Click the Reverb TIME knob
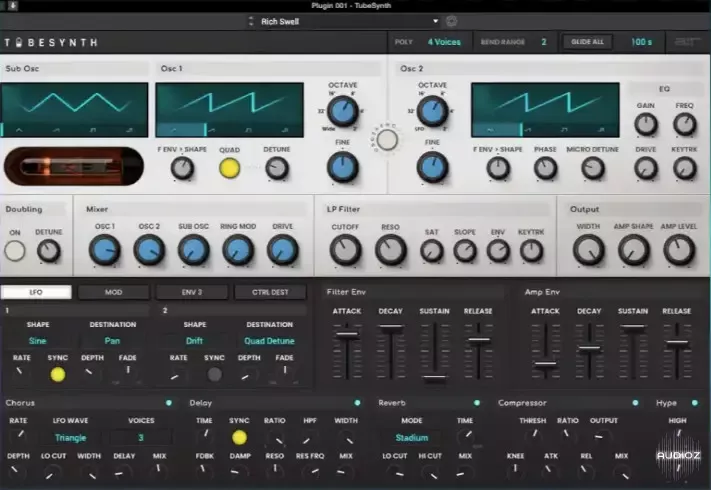711x490 pixels. click(465, 436)
